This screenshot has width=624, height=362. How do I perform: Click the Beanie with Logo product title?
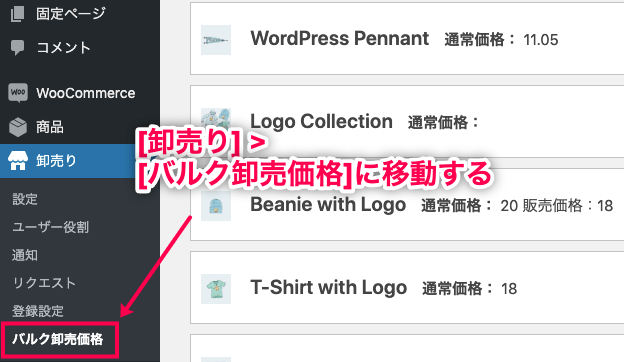tap(328, 204)
